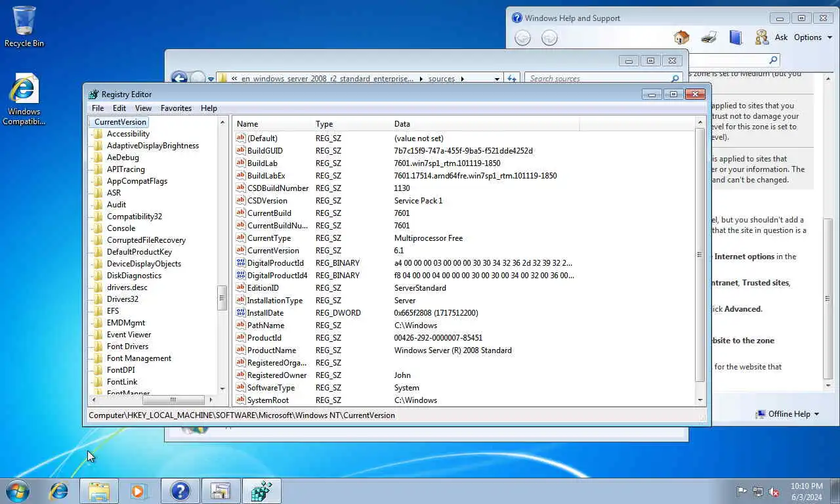Viewport: 840px width, 504px height.
Task: Click the tree pane horizontal scrollbar thumb
Action: click(x=173, y=400)
